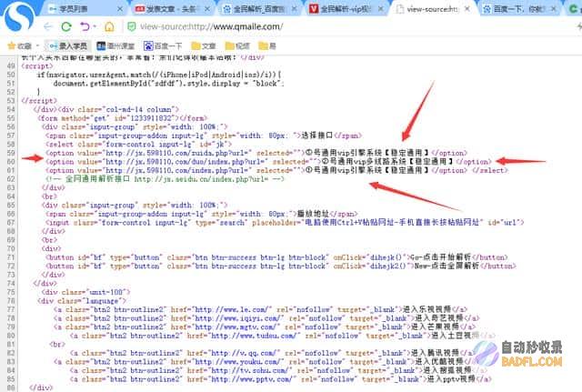Reload page with the green refresh icon
Viewport: 582px width, 392px height.
[x=66, y=26]
